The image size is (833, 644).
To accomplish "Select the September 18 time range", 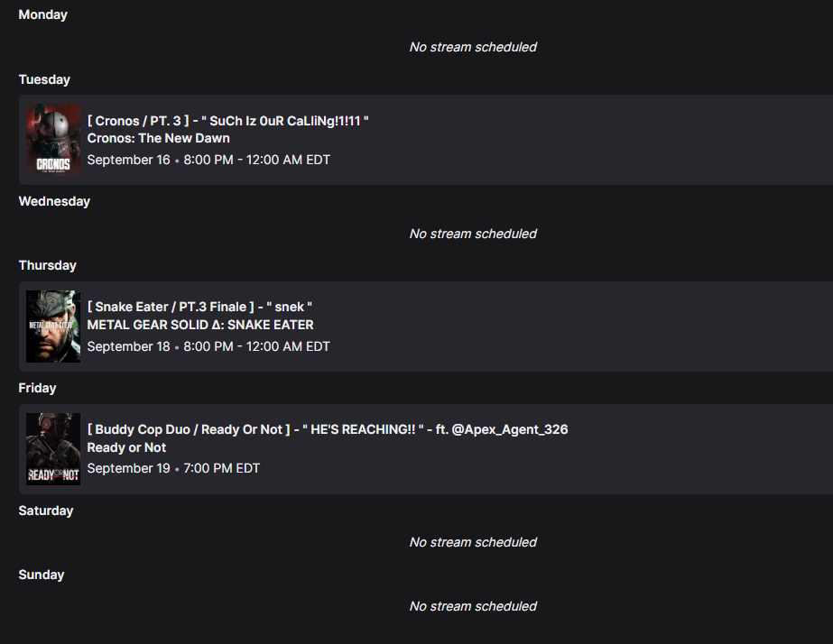I will tap(208, 346).
